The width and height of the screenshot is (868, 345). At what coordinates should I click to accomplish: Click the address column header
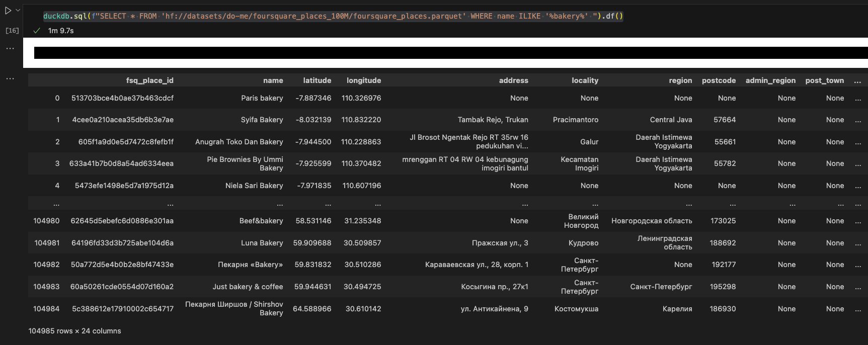click(x=513, y=80)
